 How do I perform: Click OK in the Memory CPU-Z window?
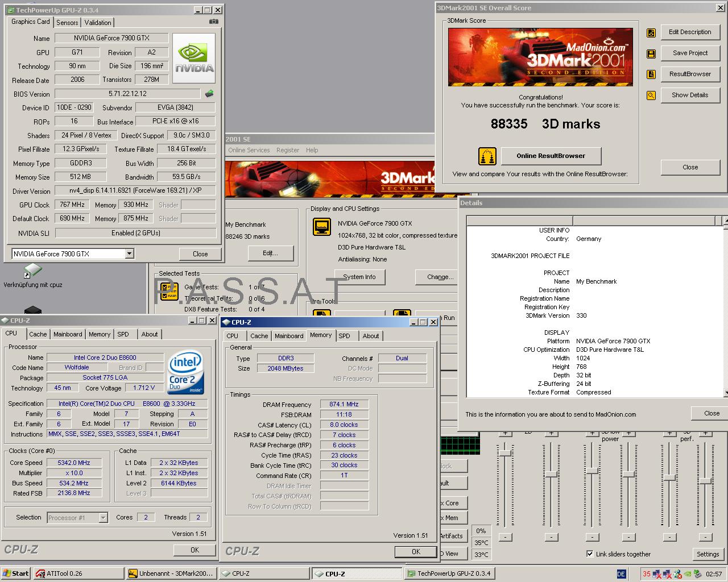tap(416, 551)
